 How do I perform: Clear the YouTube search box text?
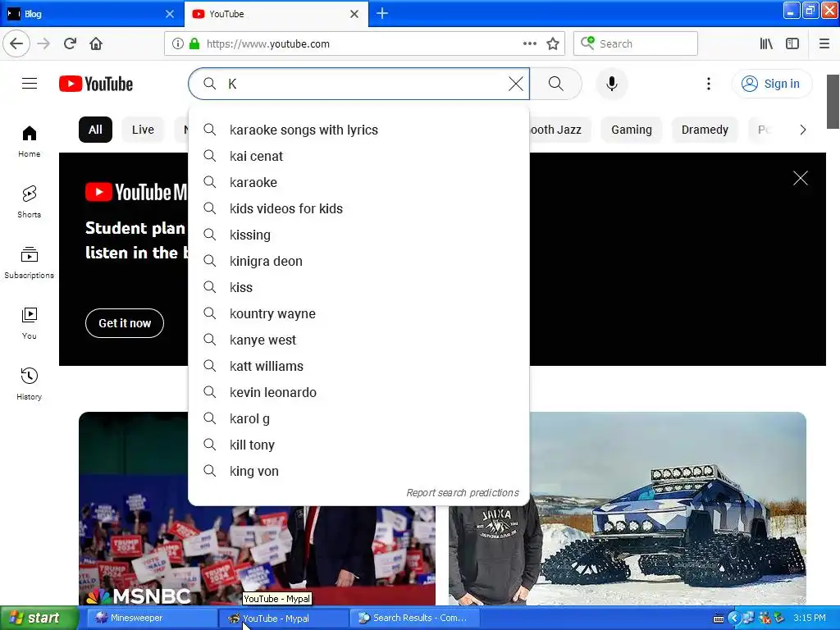click(x=516, y=84)
